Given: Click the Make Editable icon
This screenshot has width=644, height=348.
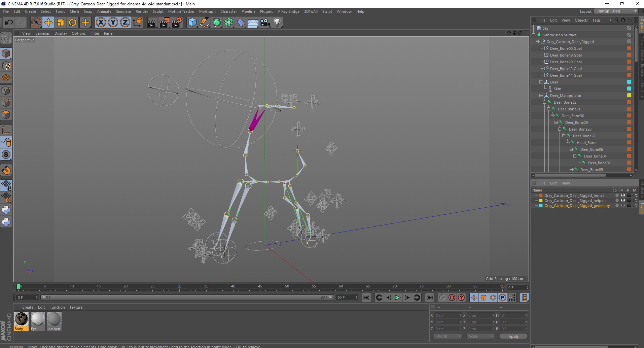Looking at the screenshot, I should point(6,38).
